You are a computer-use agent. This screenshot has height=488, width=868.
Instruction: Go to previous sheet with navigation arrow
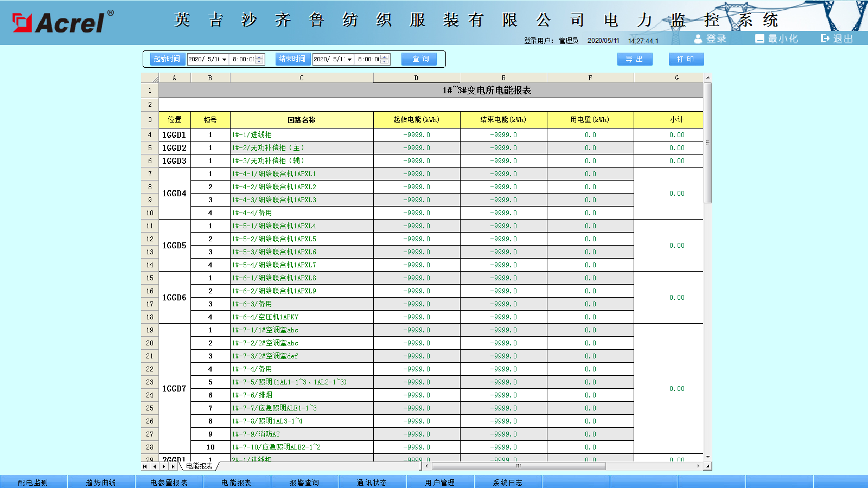click(155, 466)
